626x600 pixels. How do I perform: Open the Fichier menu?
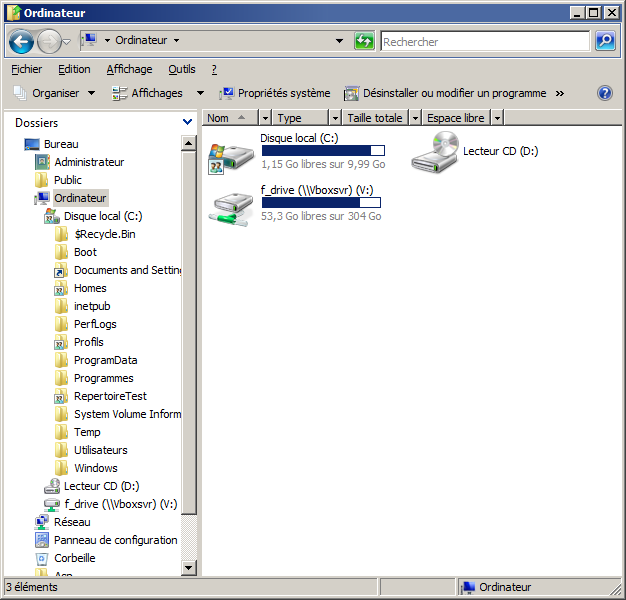click(26, 69)
